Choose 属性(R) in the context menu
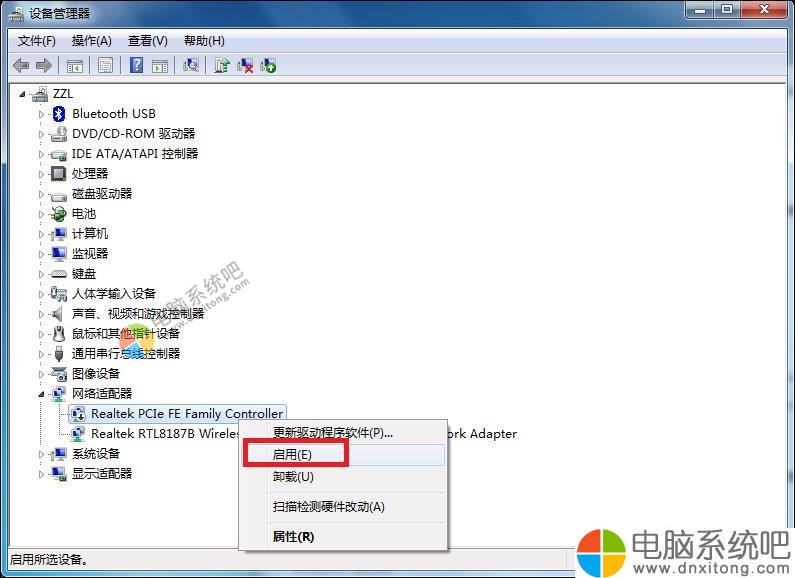The height and width of the screenshot is (578, 795). (343, 536)
